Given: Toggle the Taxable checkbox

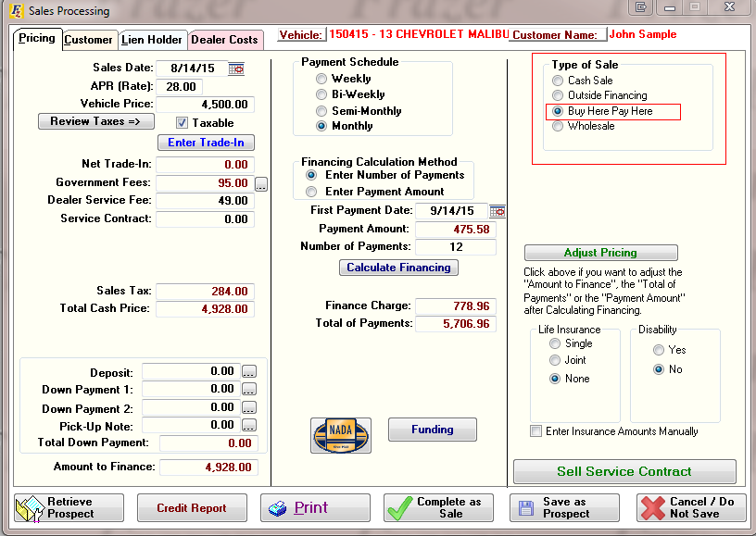Looking at the screenshot, I should tap(182, 123).
